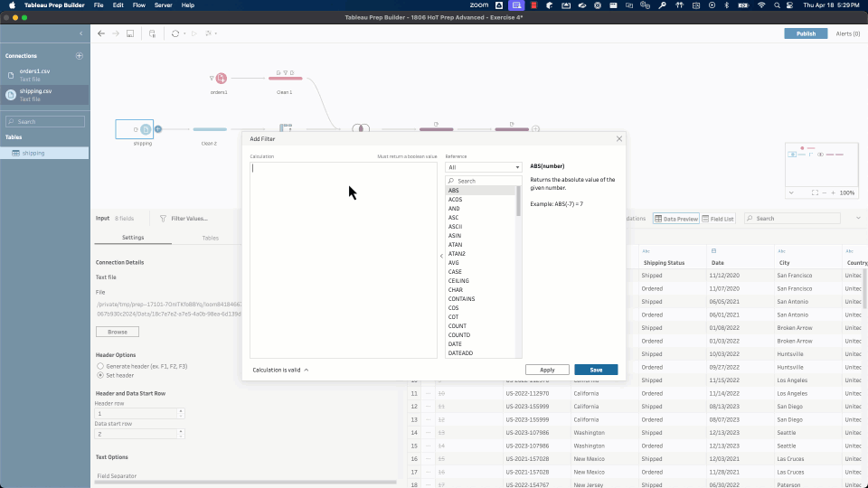The width and height of the screenshot is (868, 488).
Task: Click the save flow icon
Action: coord(130,33)
